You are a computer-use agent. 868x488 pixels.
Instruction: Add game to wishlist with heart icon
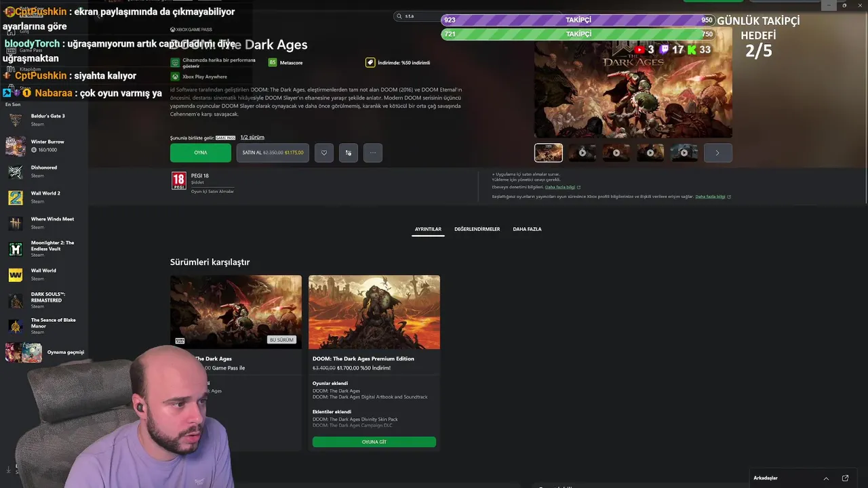coord(324,152)
